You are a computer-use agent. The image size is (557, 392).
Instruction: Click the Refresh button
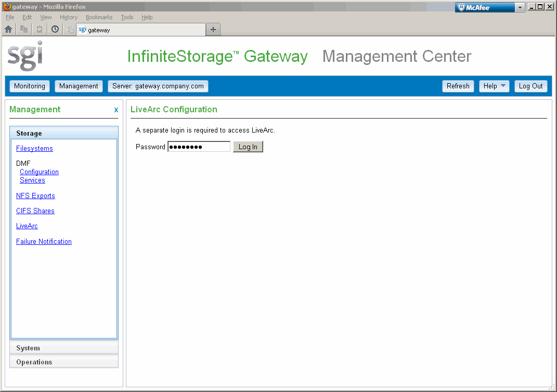(458, 86)
